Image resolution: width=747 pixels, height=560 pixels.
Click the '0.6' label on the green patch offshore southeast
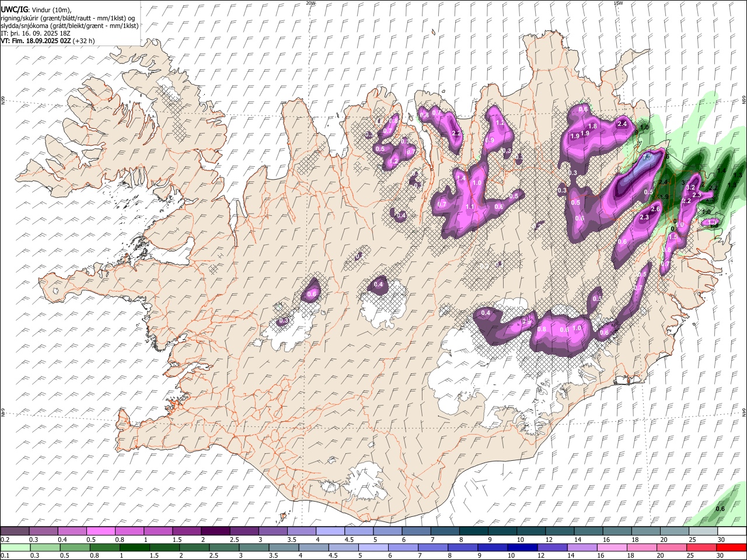point(720,509)
